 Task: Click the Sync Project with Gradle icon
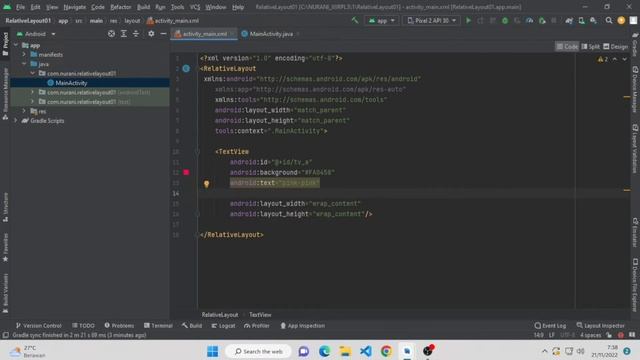569,20
